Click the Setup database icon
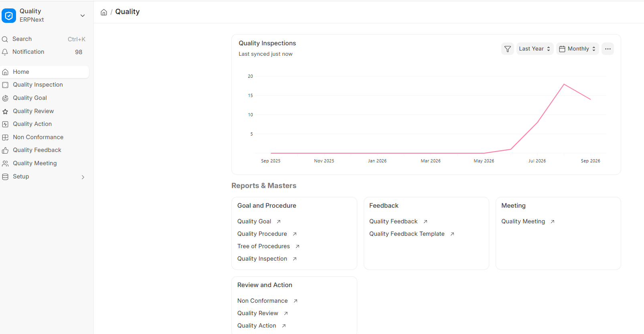 (x=5, y=177)
